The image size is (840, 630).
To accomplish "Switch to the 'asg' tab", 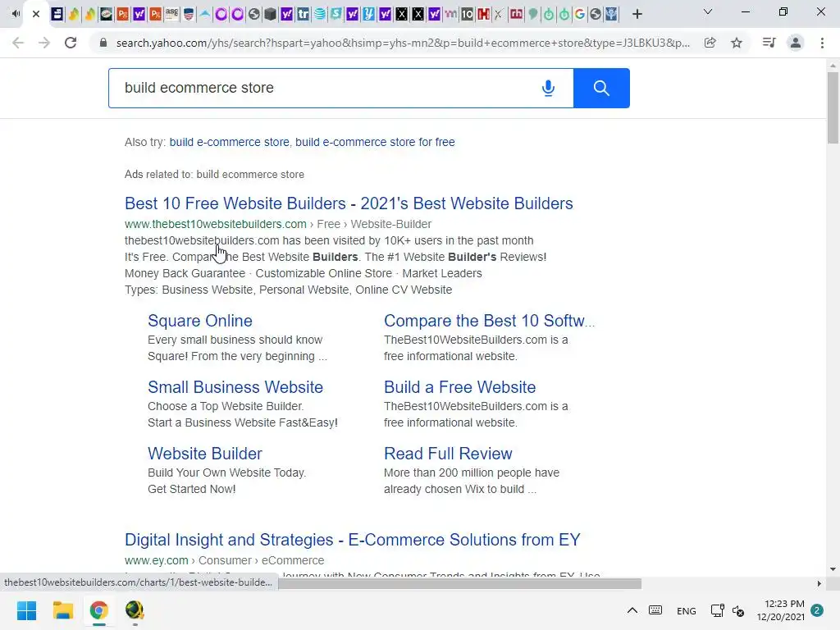I will click(x=171, y=14).
